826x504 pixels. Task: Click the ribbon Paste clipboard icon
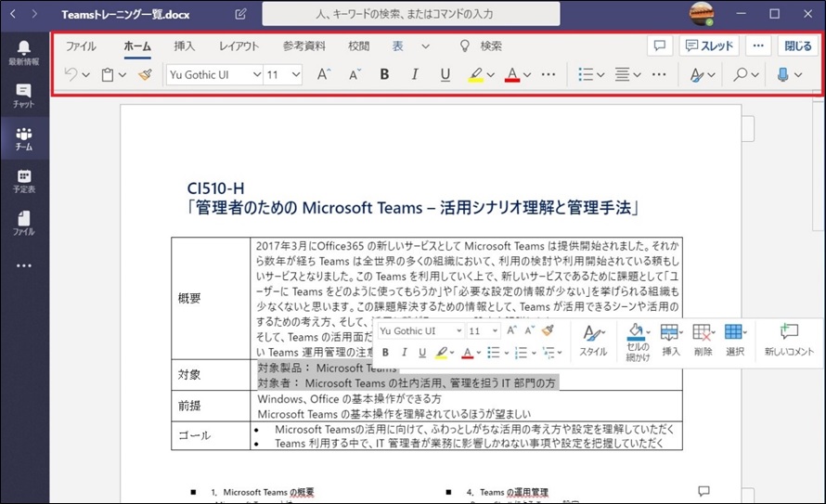[108, 75]
